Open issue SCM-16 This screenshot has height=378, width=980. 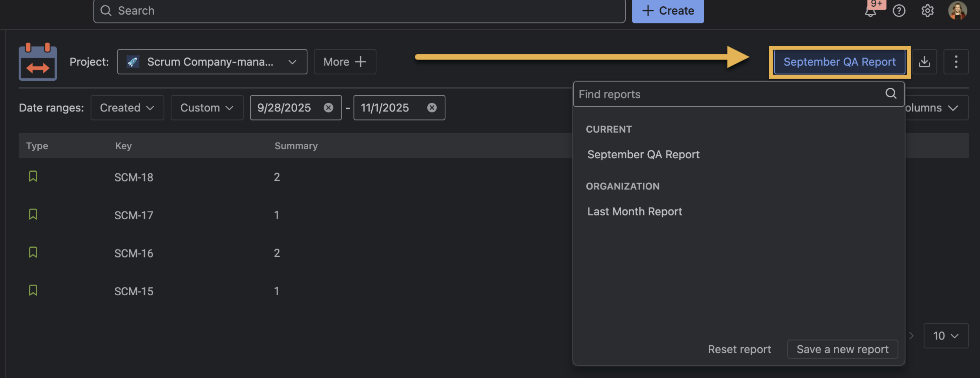134,253
